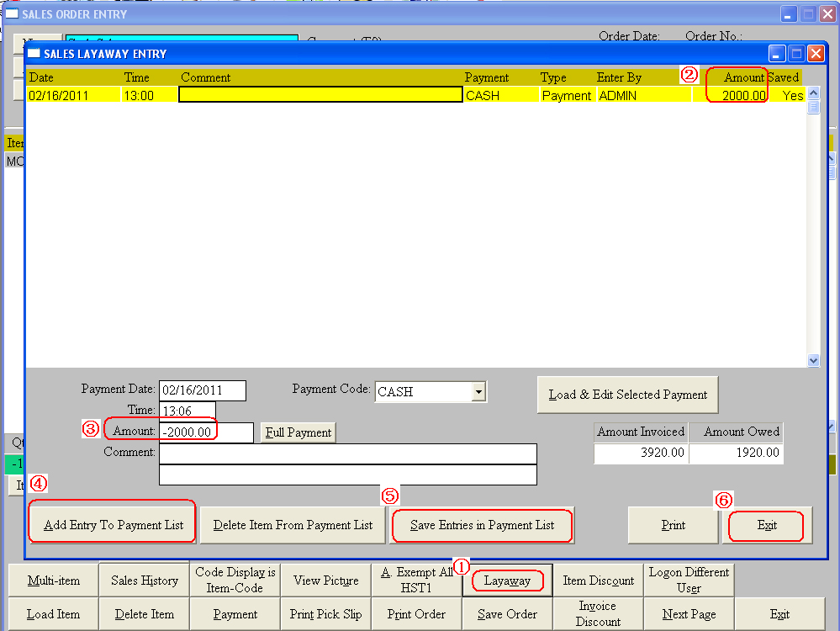Click the first Comment text box
The height and width of the screenshot is (631, 840).
(347, 453)
